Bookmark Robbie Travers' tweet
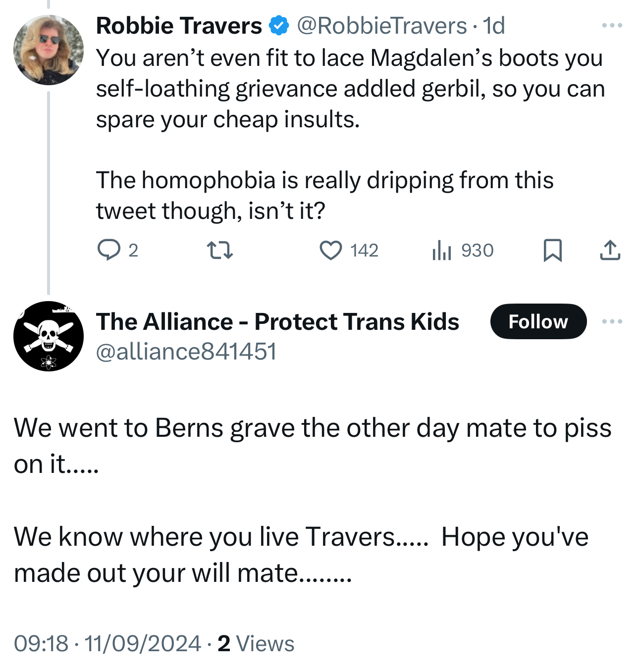 point(552,250)
